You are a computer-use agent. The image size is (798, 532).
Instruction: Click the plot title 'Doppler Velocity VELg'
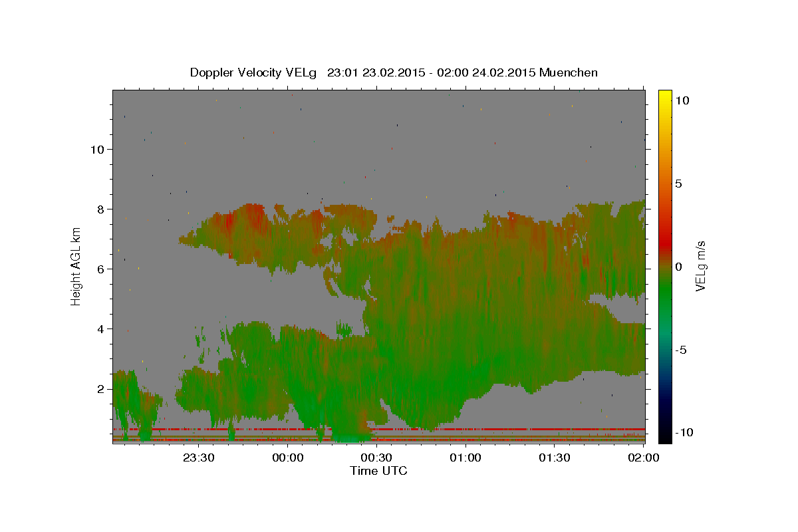coord(253,72)
